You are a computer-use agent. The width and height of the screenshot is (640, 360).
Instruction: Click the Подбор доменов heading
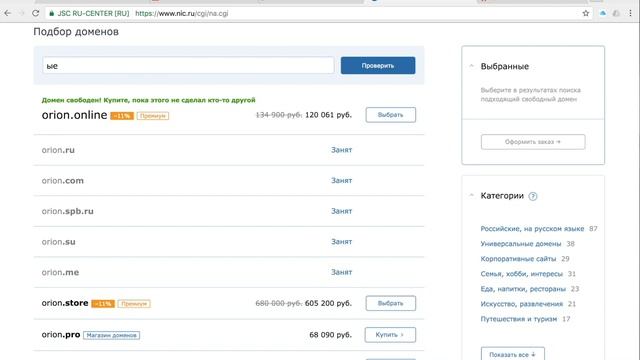click(x=76, y=31)
